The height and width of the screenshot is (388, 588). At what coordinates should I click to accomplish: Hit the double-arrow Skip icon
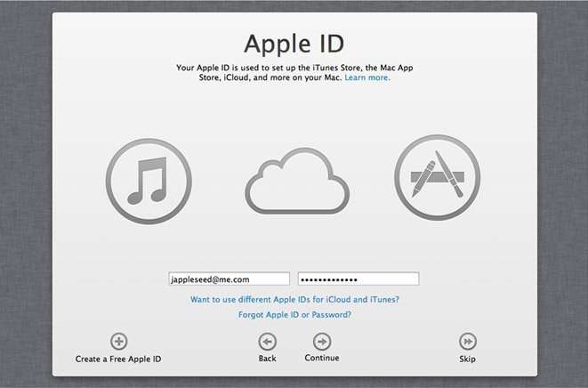click(x=467, y=341)
